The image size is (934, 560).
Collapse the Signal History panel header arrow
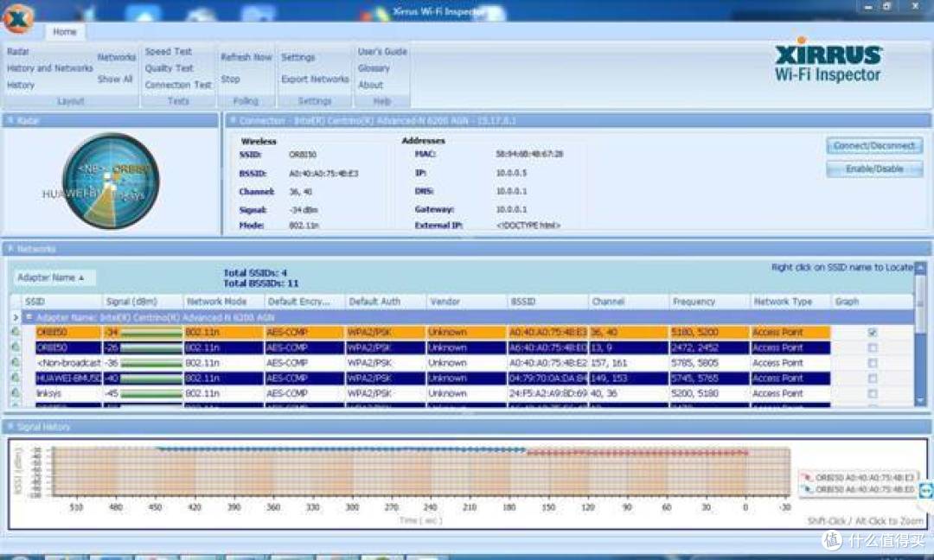[x=10, y=427]
